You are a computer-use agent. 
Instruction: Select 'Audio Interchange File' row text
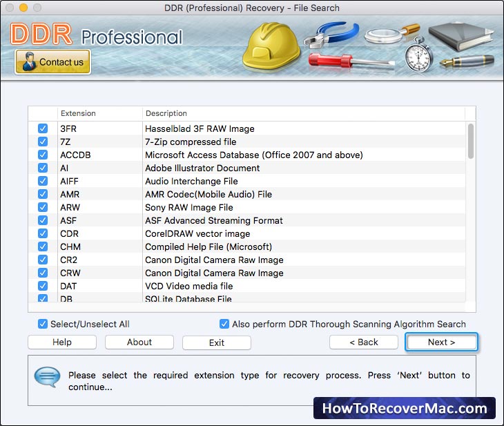pyautogui.click(x=191, y=182)
